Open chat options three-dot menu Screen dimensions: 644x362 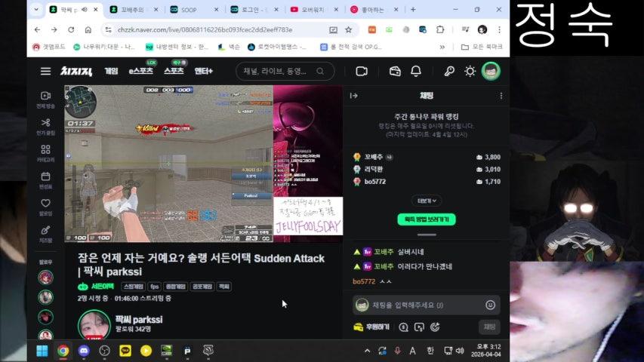click(501, 96)
